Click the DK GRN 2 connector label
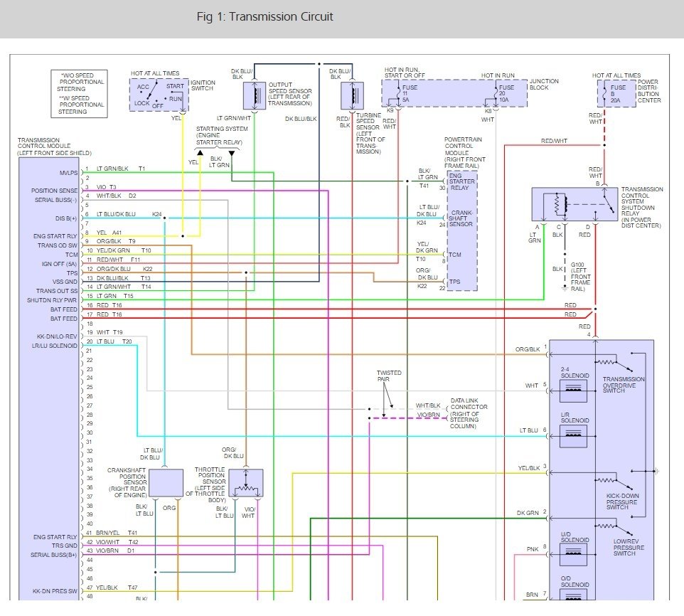The image size is (684, 616). click(x=531, y=513)
